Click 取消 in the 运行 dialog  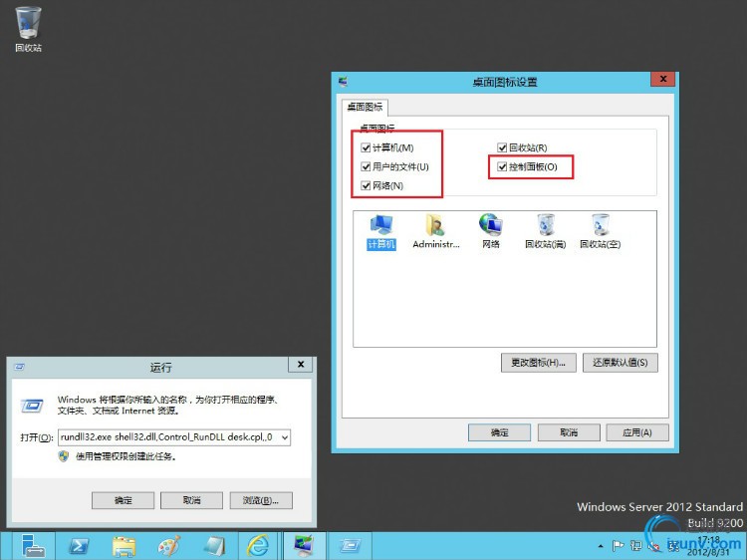pyautogui.click(x=191, y=500)
